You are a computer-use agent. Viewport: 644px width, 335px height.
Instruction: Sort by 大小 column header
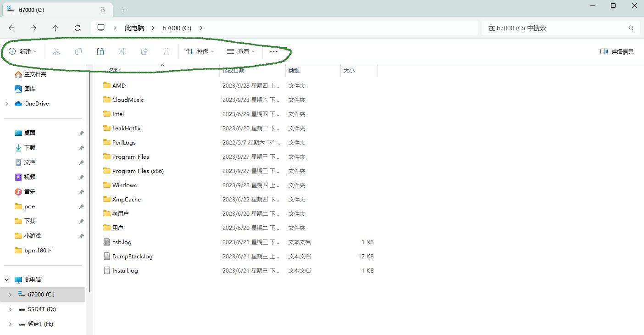[x=349, y=71]
